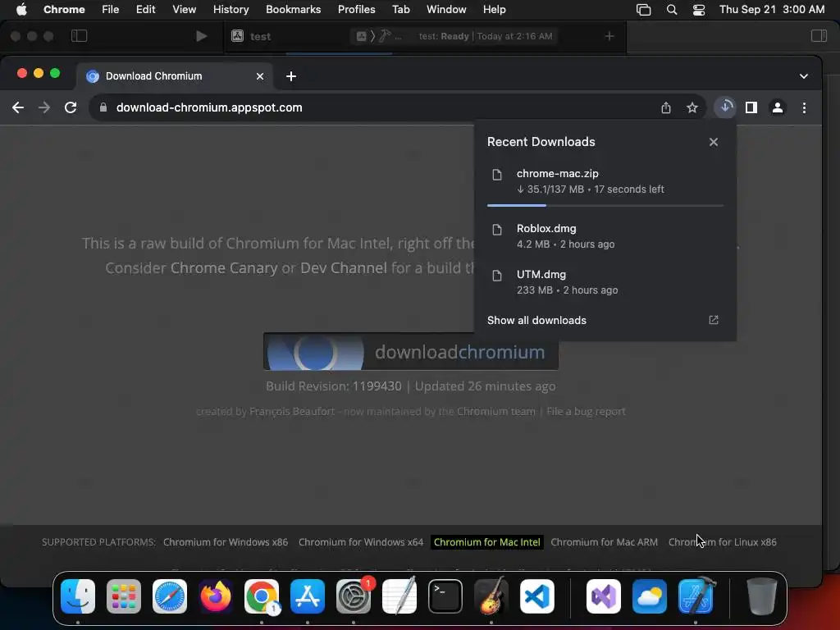Open external link icon for all downloads
The height and width of the screenshot is (630, 840).
(713, 320)
